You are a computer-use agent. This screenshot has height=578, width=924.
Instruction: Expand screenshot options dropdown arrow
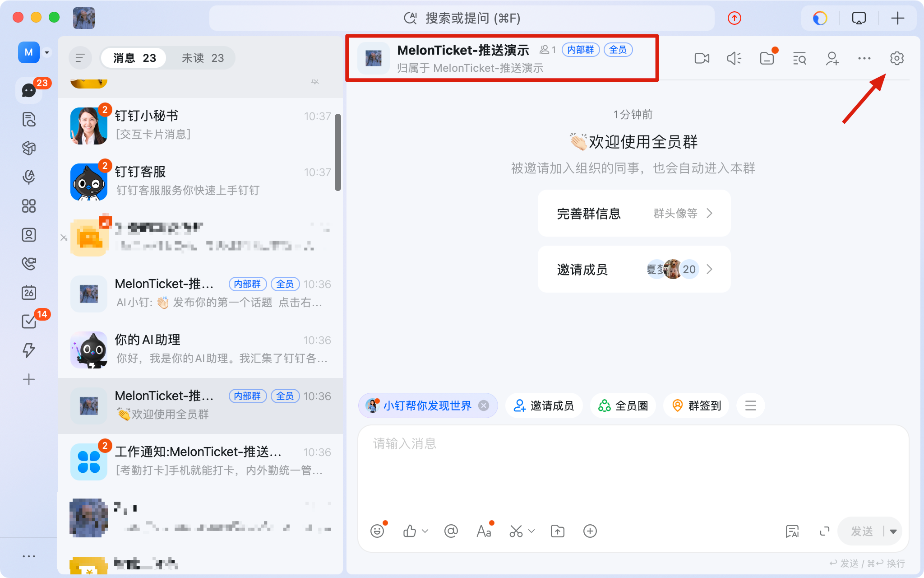click(x=531, y=531)
